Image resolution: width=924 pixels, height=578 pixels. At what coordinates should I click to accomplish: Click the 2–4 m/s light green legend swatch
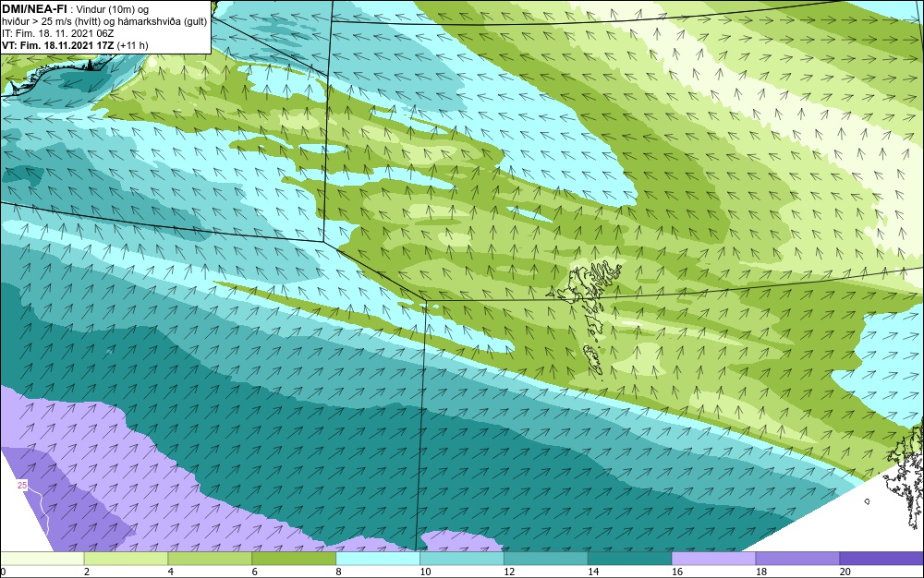coord(126,559)
